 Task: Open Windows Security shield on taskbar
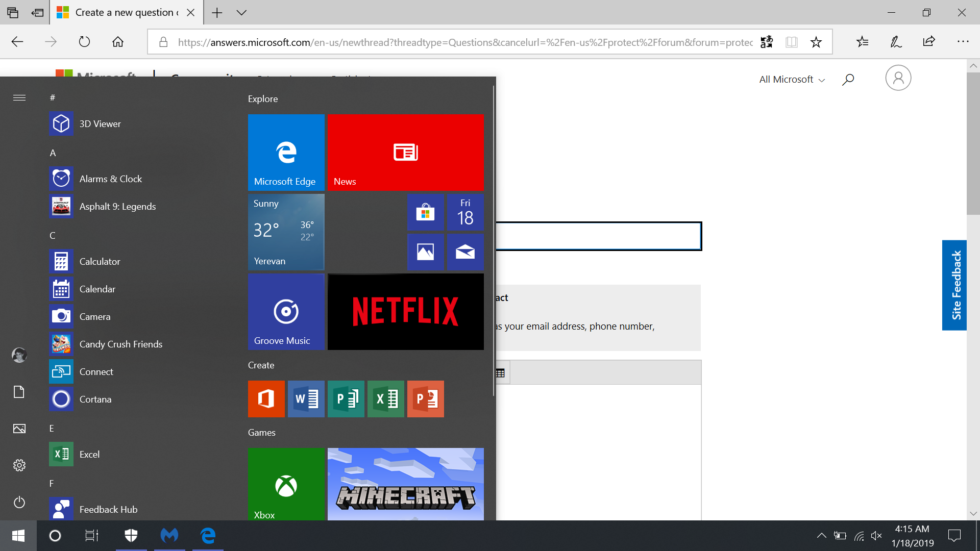[131, 536]
